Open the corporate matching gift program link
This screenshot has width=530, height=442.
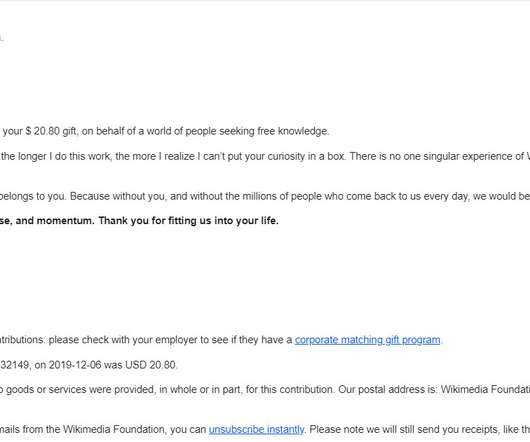[x=367, y=340]
